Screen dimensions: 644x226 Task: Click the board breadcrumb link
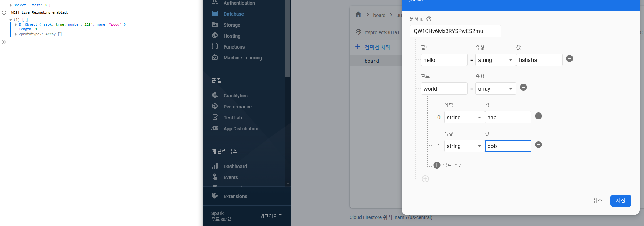[x=379, y=15]
